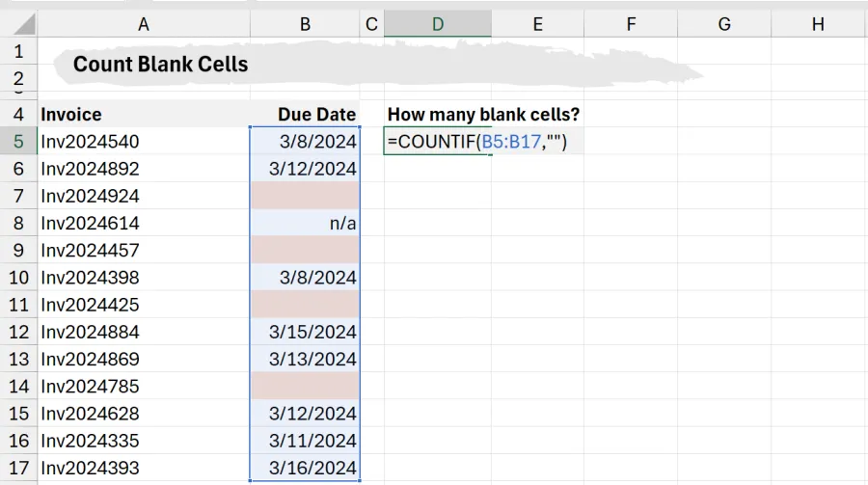Click the '3/16/2024' due date cell

coord(305,468)
